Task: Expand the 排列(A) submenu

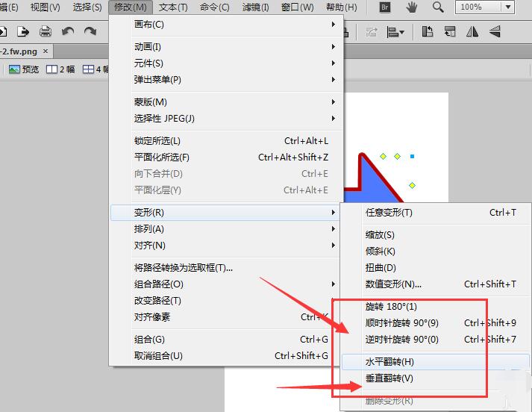Action: click(x=226, y=229)
